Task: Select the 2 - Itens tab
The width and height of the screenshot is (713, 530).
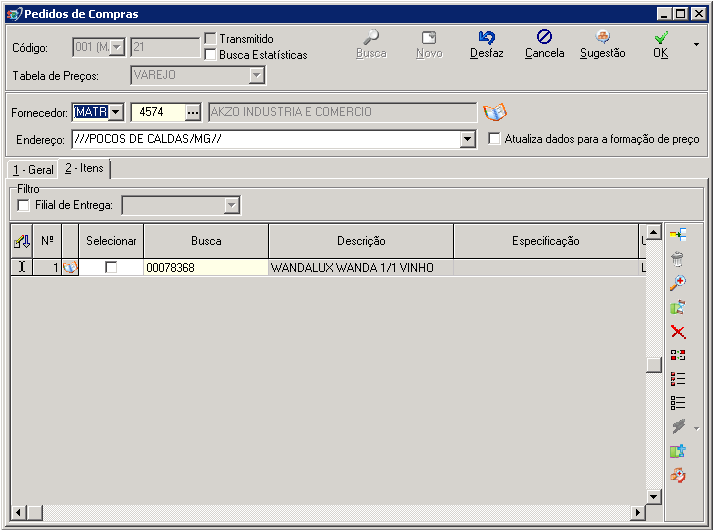Action: click(x=84, y=168)
